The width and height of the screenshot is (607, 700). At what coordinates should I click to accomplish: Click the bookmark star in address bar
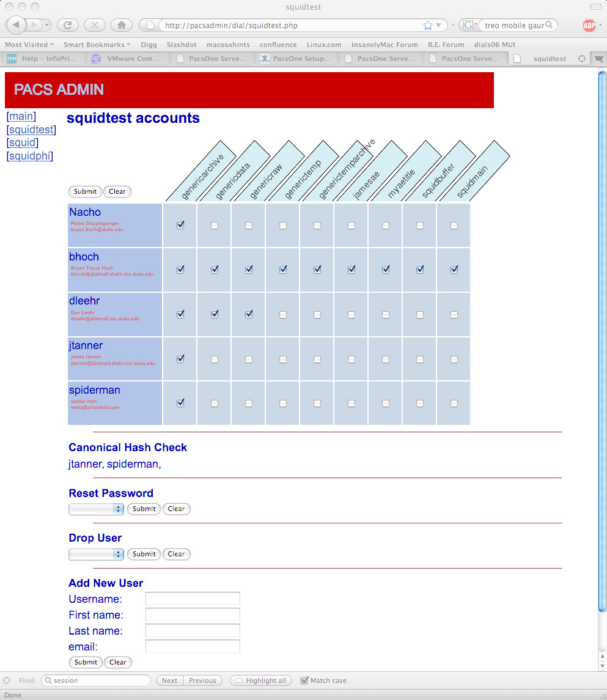point(428,26)
